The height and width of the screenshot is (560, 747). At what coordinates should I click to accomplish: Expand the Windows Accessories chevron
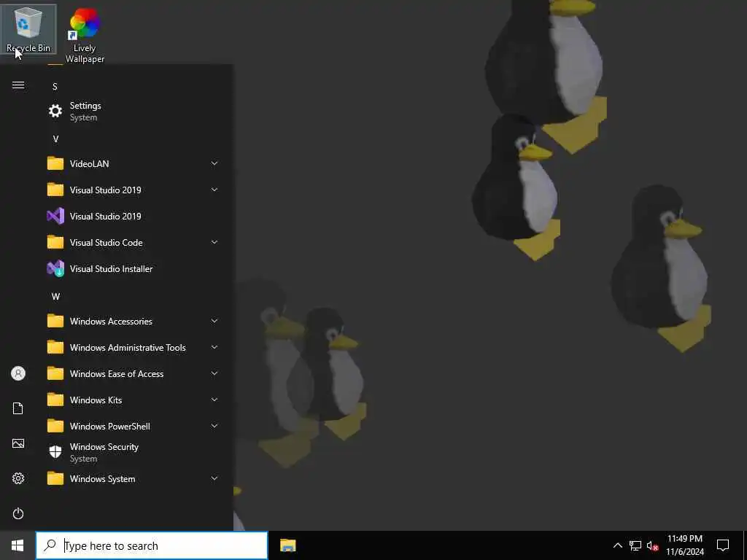[214, 321]
